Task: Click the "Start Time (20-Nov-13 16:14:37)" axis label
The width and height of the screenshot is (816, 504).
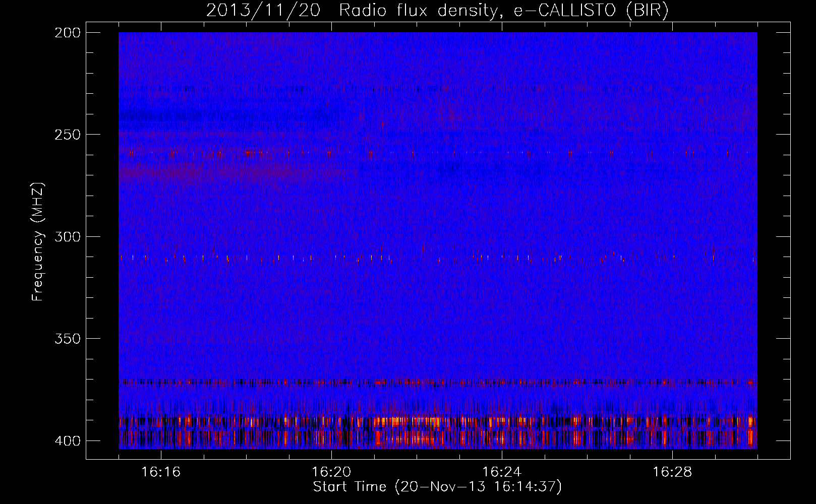Action: [437, 487]
